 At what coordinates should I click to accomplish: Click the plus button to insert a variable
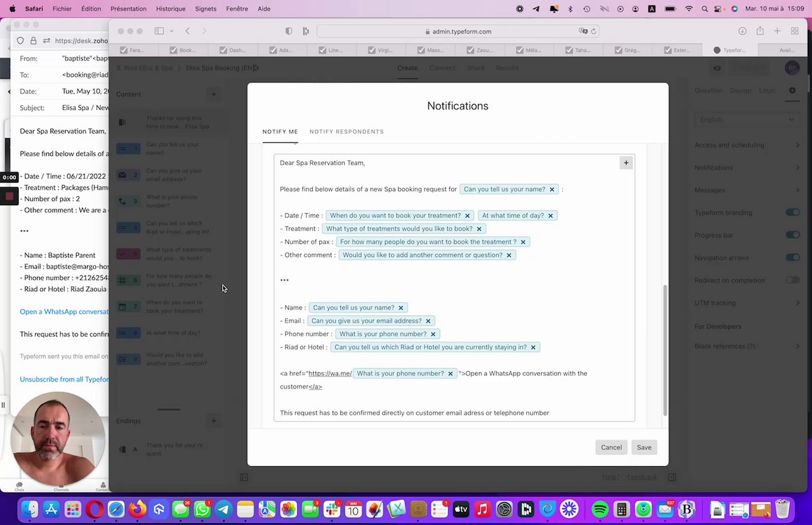point(626,163)
